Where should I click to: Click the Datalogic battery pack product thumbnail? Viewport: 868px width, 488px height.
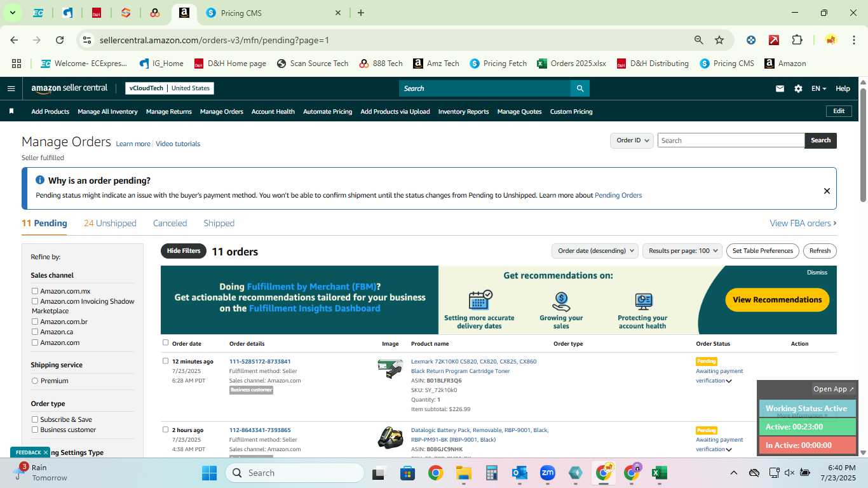[x=390, y=438]
